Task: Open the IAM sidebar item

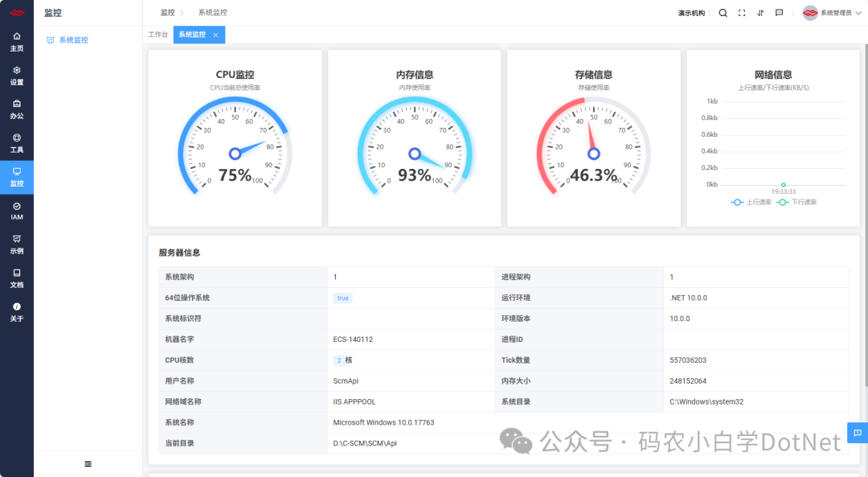Action: point(17,211)
